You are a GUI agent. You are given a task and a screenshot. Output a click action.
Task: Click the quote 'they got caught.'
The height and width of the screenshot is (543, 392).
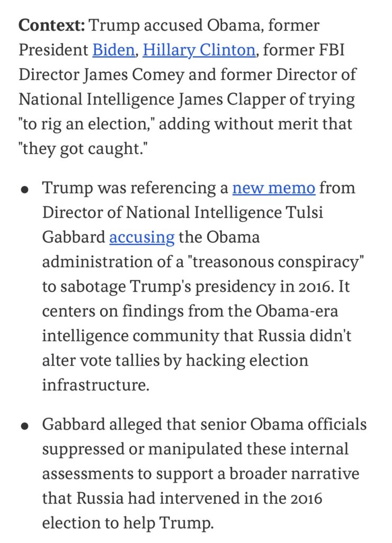point(83,149)
